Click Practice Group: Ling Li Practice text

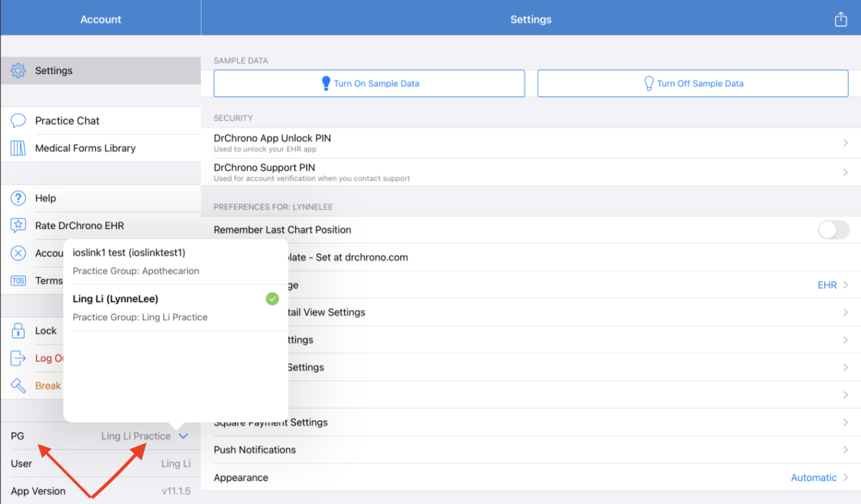140,317
